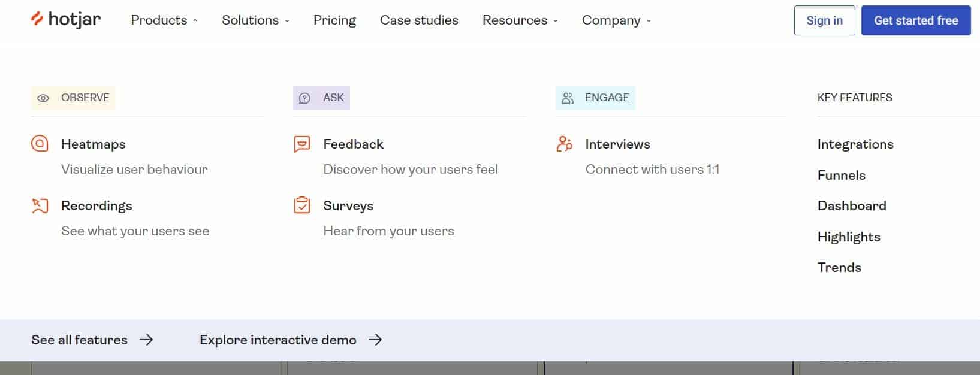Click 'Visualize user behaviour' description
Image resolution: width=980 pixels, height=375 pixels.
pos(134,170)
